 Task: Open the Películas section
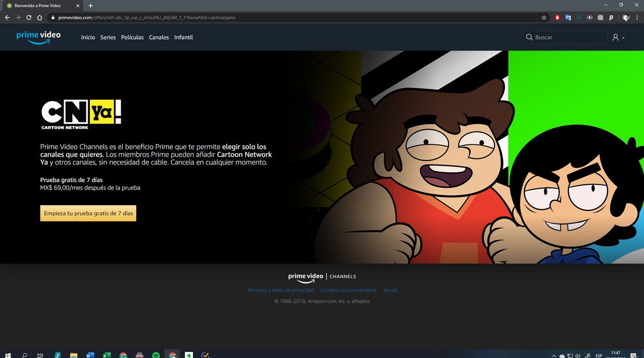(x=132, y=37)
